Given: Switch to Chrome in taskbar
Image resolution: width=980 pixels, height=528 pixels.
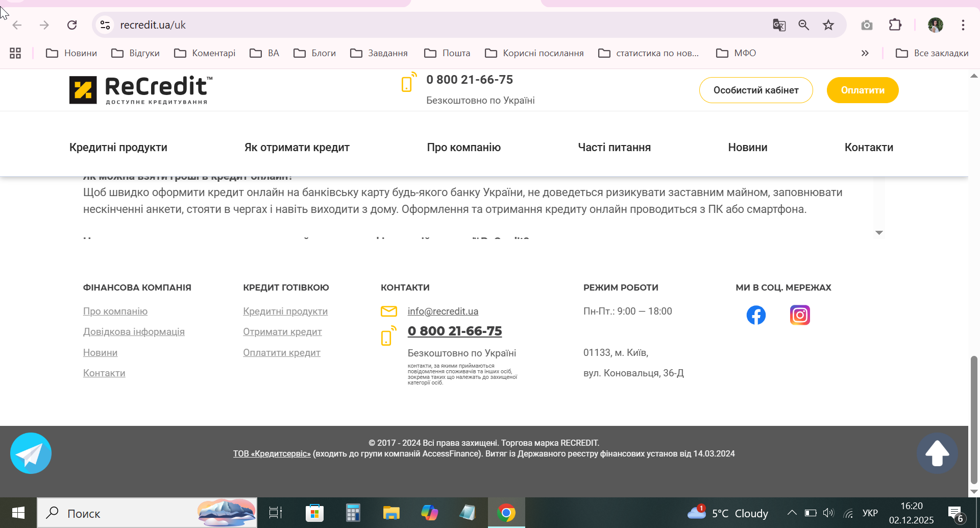Looking at the screenshot, I should click(x=506, y=513).
